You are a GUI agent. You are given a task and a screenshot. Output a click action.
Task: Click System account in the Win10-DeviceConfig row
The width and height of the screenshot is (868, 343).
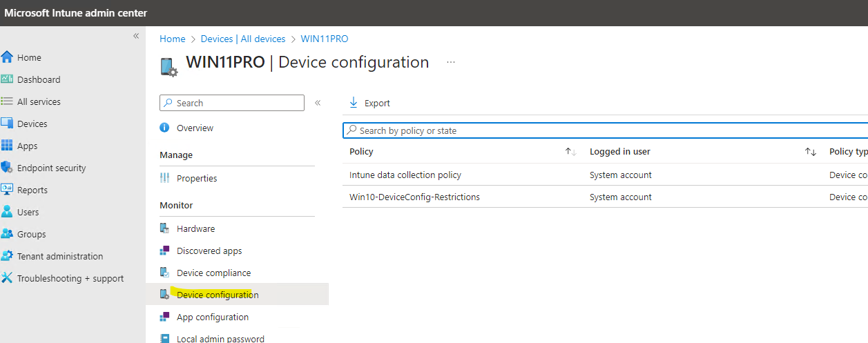click(621, 197)
